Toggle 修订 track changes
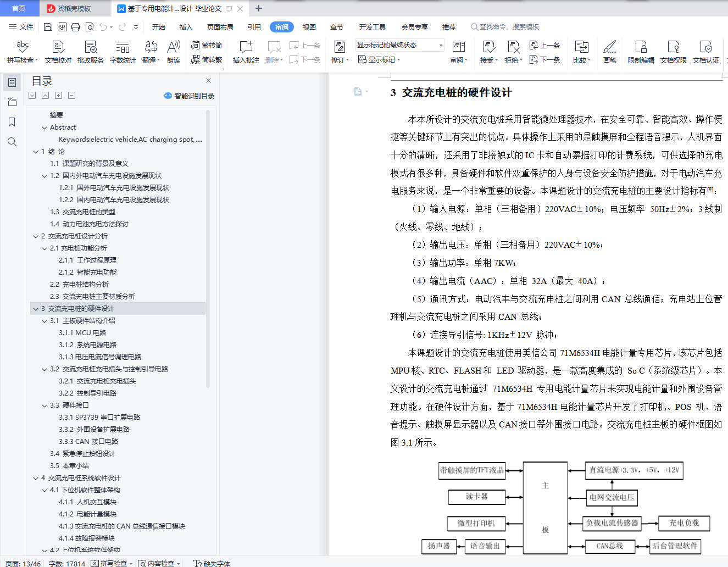728x567 pixels. (x=340, y=52)
